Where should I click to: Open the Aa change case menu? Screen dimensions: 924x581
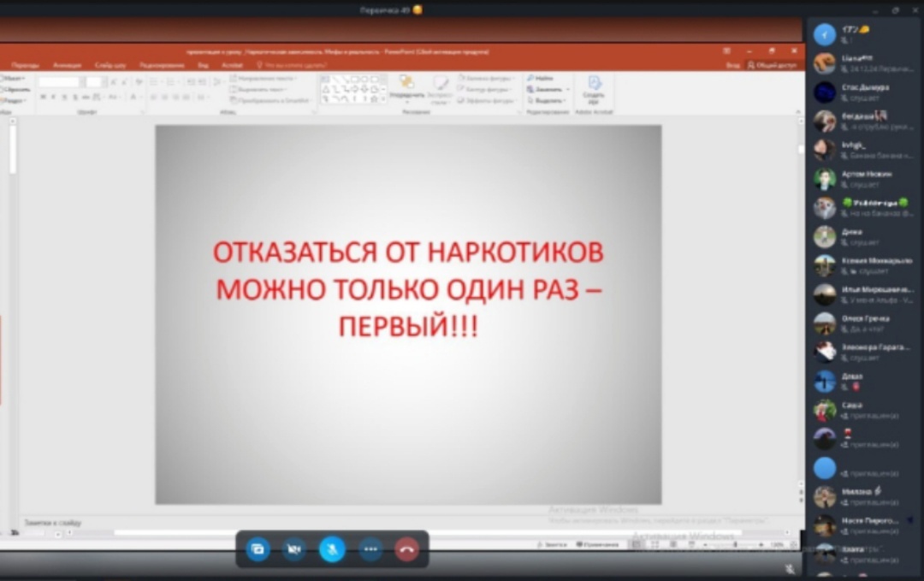click(114, 97)
